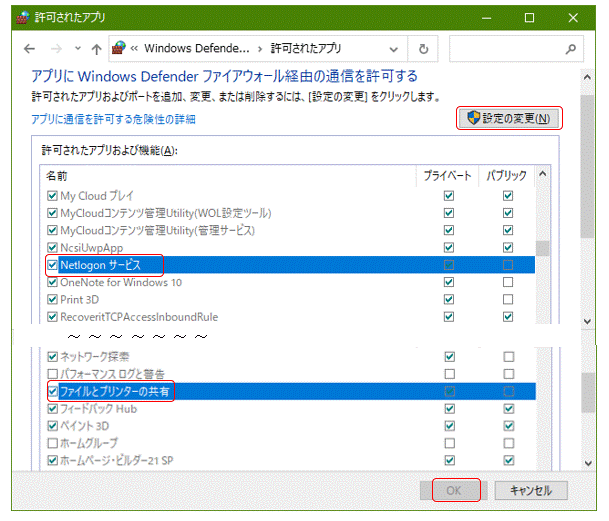Screen dimensions: 609x521
Task: Click OK button
Action: pyautogui.click(x=453, y=490)
